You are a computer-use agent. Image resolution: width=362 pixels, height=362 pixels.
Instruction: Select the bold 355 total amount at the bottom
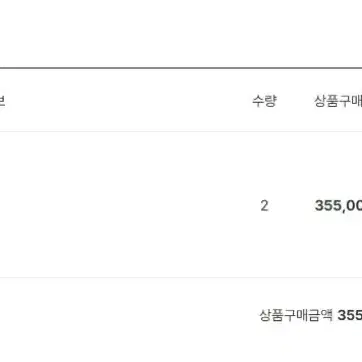tap(350, 315)
